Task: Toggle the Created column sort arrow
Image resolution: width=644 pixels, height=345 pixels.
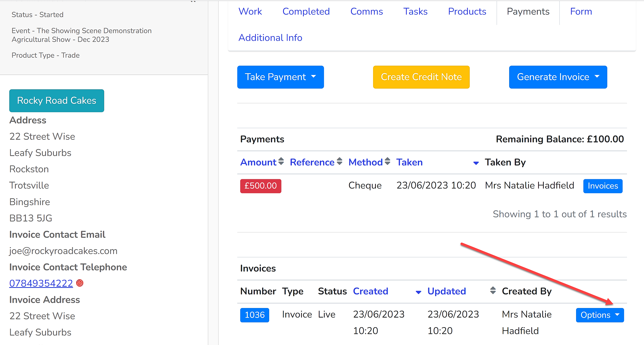Action: tap(419, 292)
